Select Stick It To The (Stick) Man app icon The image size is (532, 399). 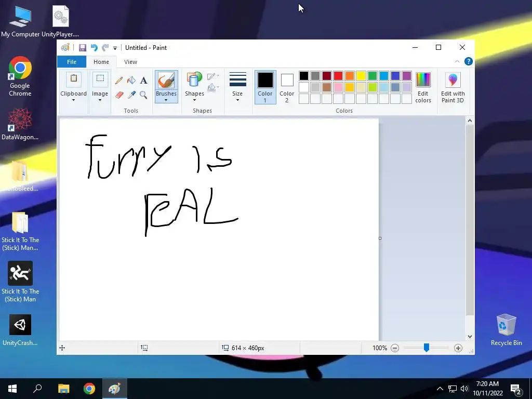20,282
